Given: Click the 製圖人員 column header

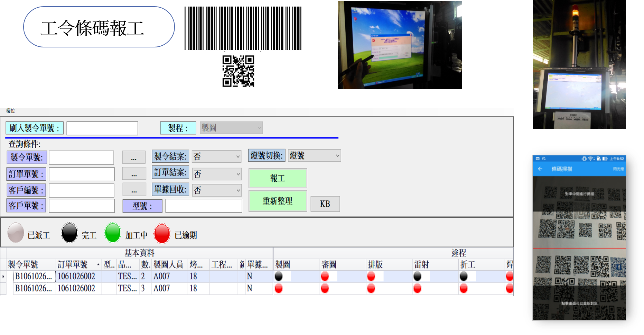Looking at the screenshot, I should 170,265.
